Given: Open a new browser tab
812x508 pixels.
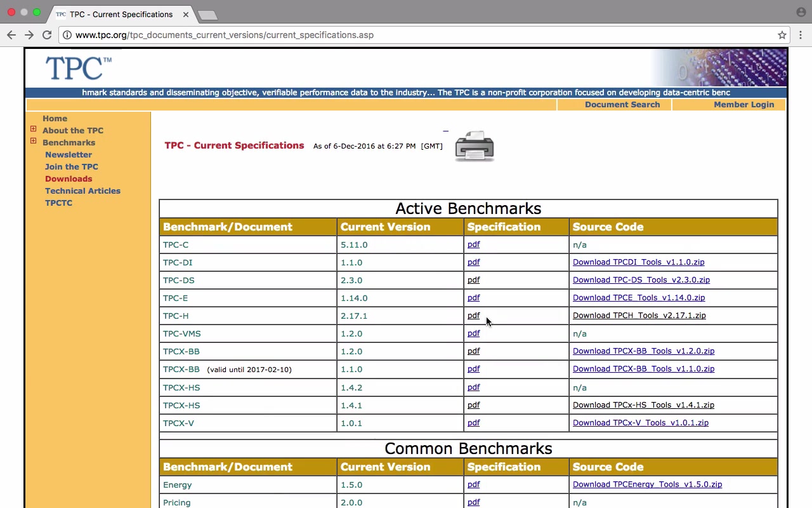Looking at the screenshot, I should coord(207,15).
